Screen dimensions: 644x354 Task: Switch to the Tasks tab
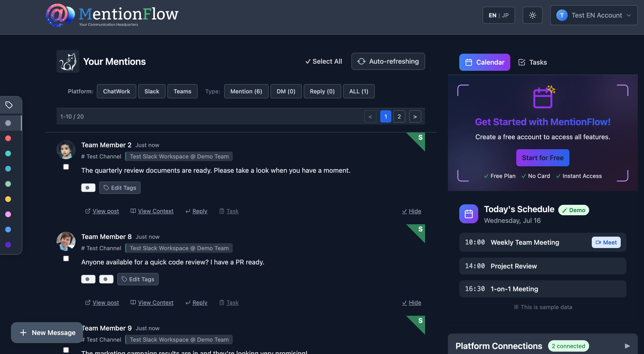[533, 62]
